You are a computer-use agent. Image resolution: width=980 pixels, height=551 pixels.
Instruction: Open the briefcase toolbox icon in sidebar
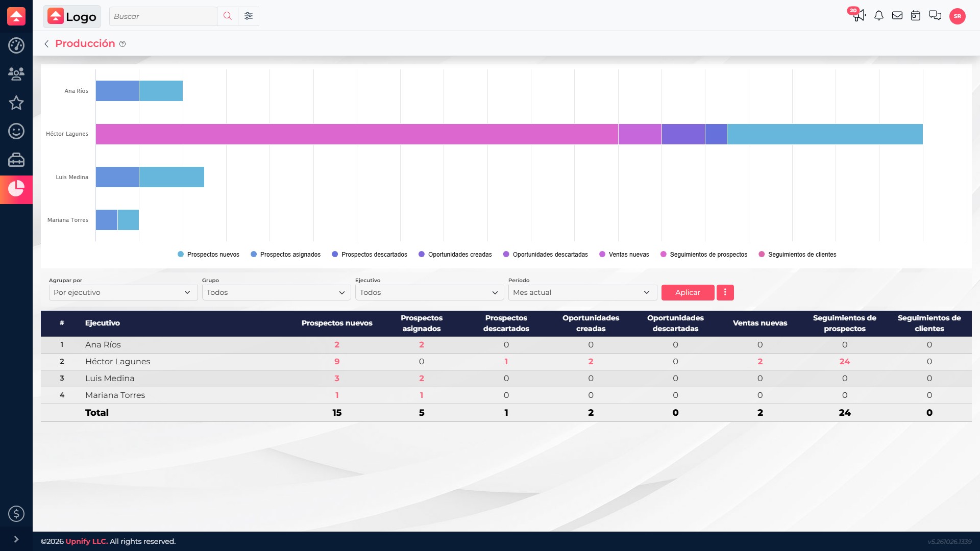pyautogui.click(x=16, y=160)
